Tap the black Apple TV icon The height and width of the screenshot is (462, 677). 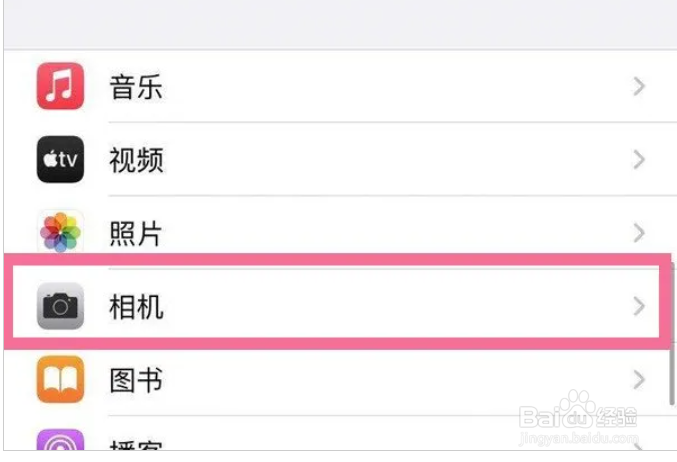(x=60, y=159)
